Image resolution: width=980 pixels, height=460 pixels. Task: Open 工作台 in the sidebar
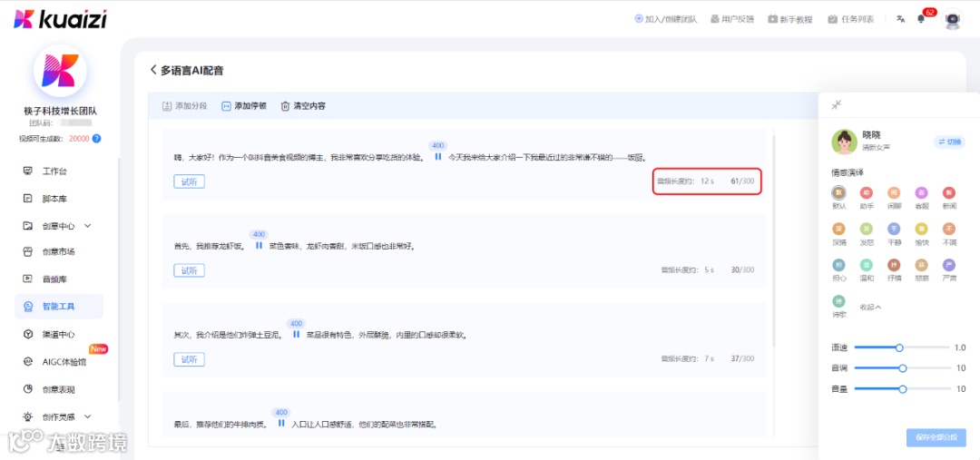54,171
